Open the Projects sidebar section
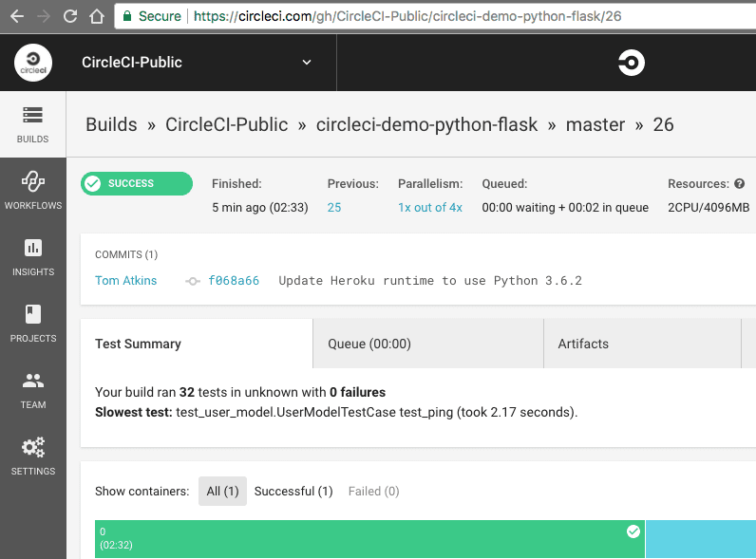The height and width of the screenshot is (559, 756). [x=33, y=324]
